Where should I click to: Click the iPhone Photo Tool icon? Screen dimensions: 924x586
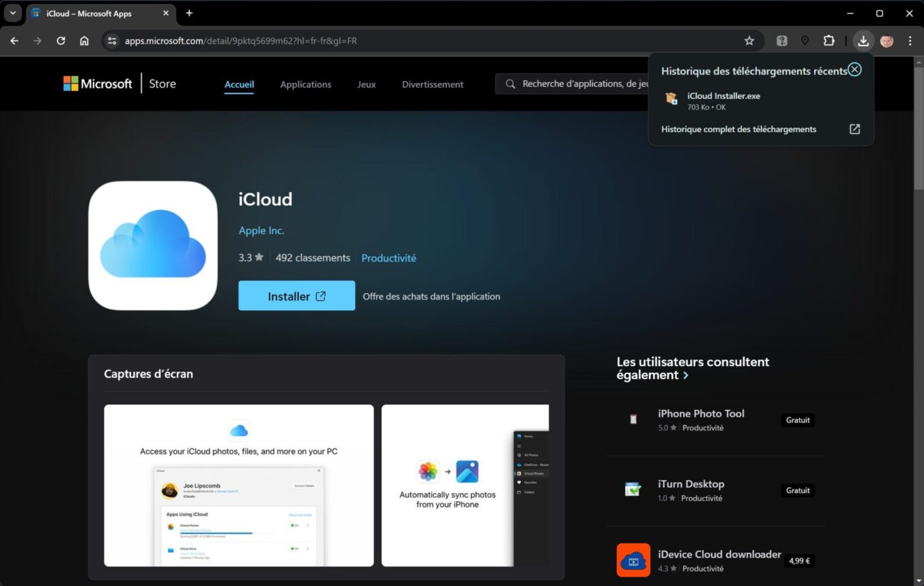(x=633, y=420)
